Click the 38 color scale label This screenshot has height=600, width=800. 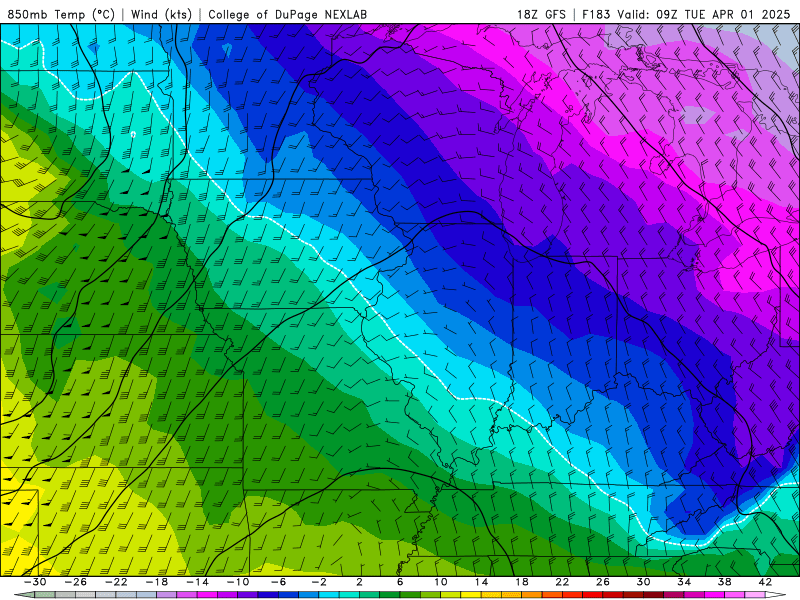(x=724, y=582)
